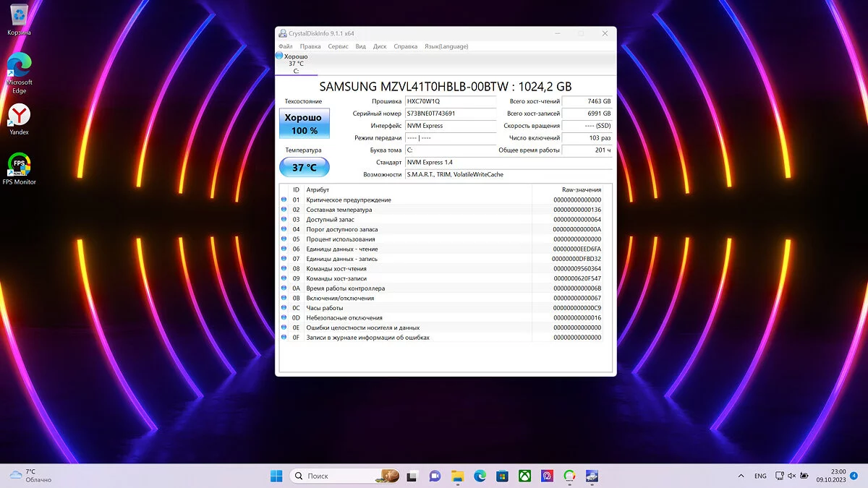This screenshot has height=488, width=868.
Task: Expand the hidden system tray icons chevron
Action: tap(740, 476)
